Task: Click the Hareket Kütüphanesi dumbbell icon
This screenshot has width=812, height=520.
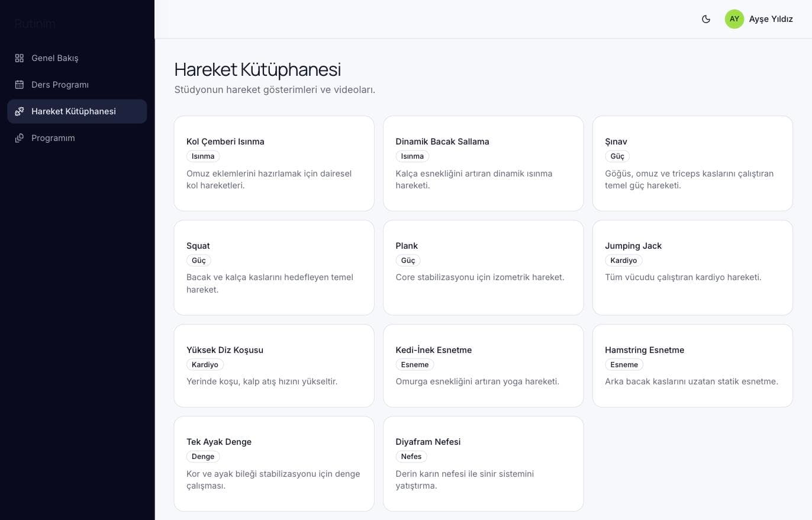Action: click(20, 111)
